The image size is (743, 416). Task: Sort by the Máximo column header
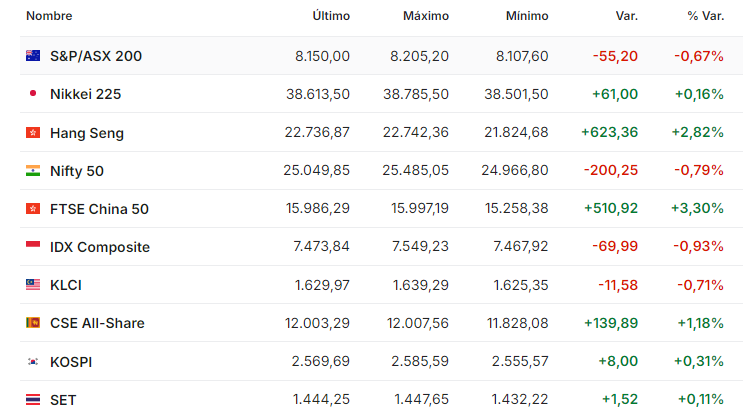pos(426,16)
